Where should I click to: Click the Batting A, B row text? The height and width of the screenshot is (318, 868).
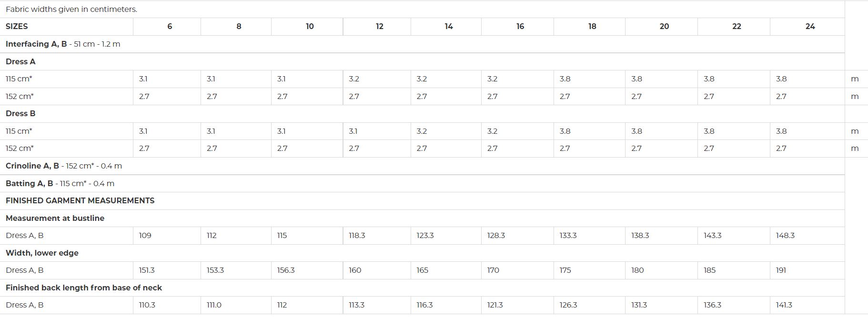(60, 183)
